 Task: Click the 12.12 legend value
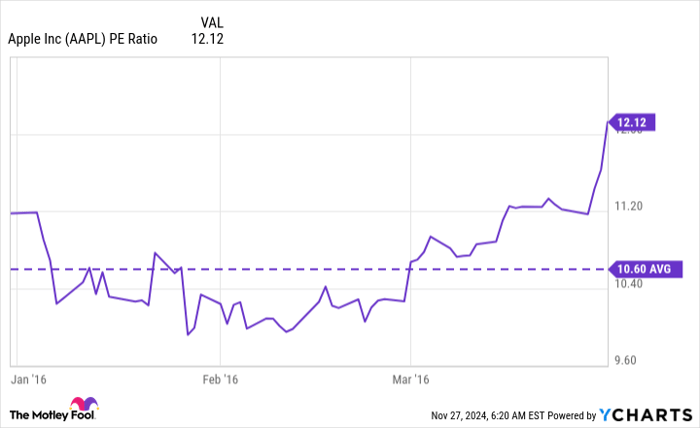[x=207, y=40]
